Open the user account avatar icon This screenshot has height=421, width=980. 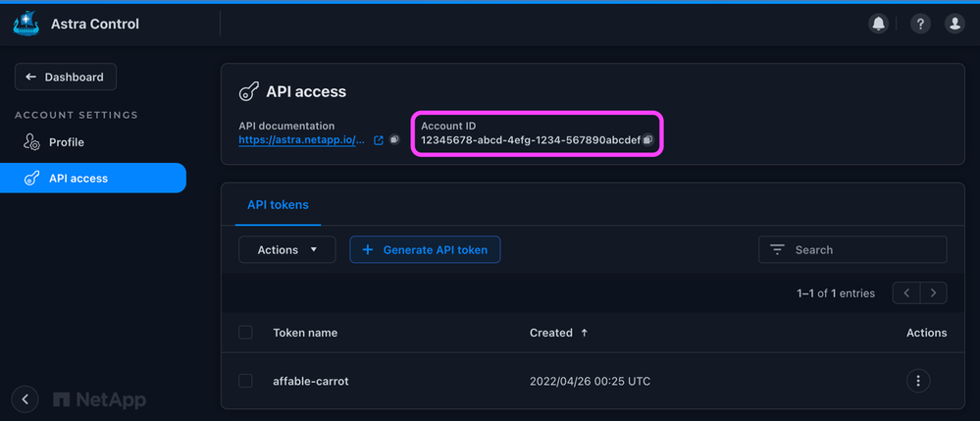tap(954, 24)
